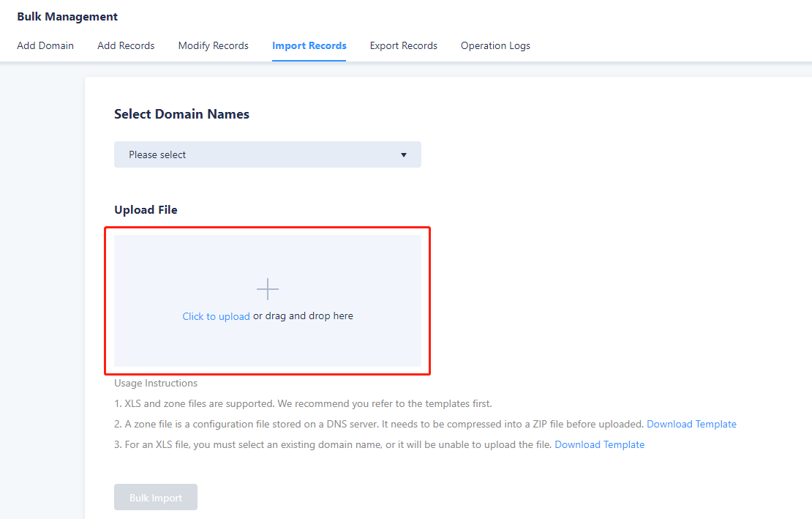Click 'or drag and drop here' text

[303, 316]
